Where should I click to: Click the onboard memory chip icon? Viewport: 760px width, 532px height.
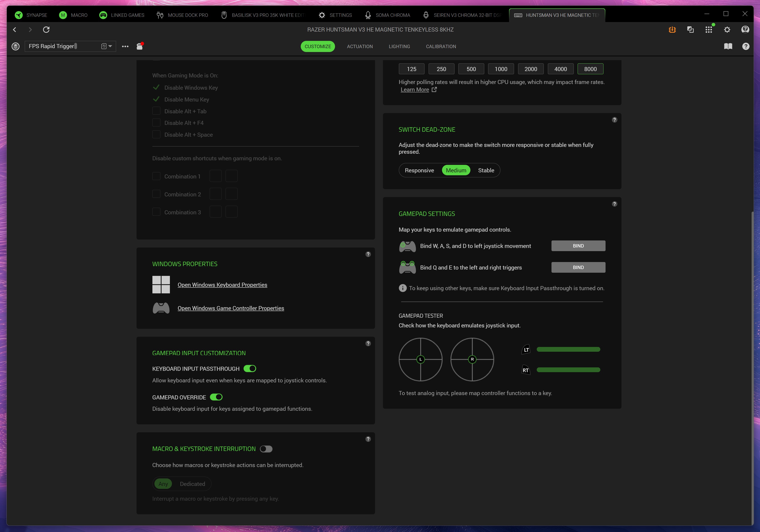tap(140, 46)
